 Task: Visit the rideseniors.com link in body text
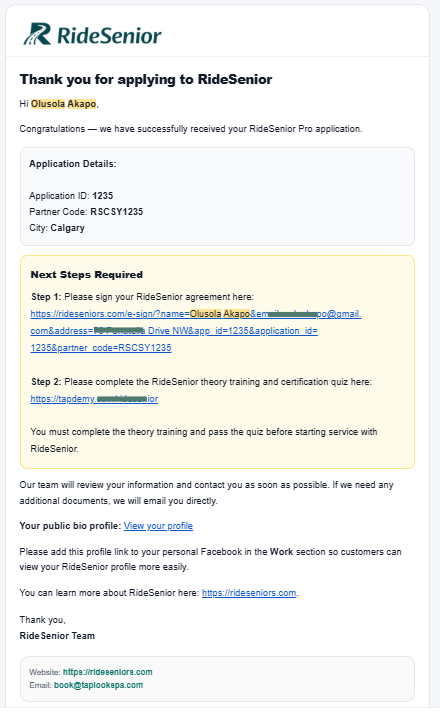[249, 593]
